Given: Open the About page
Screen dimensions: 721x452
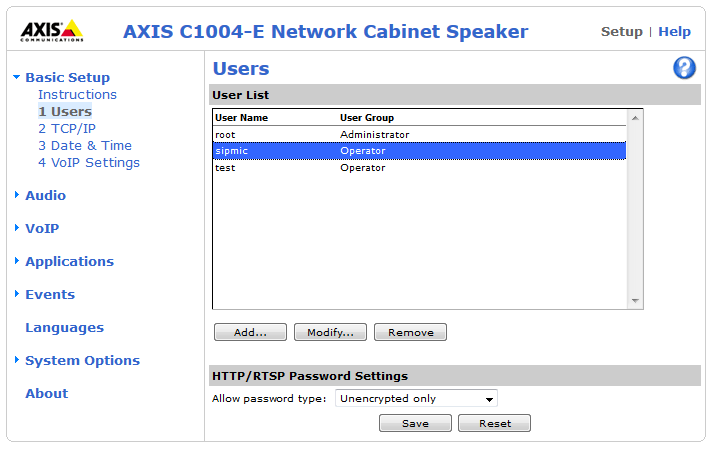Looking at the screenshot, I should 47,393.
